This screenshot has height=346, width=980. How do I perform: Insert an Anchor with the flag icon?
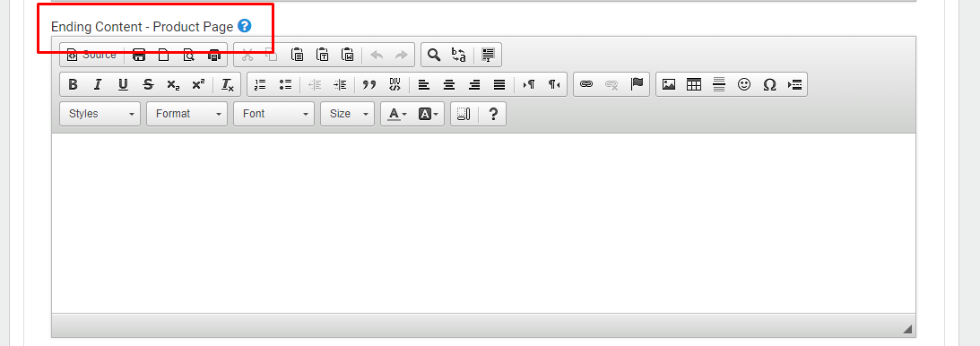coord(637,84)
